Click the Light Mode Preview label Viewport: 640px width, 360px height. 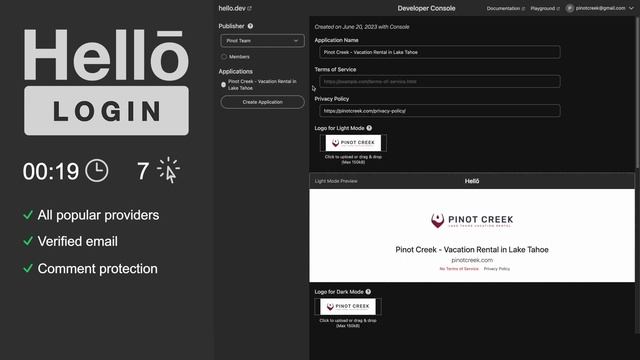(336, 181)
